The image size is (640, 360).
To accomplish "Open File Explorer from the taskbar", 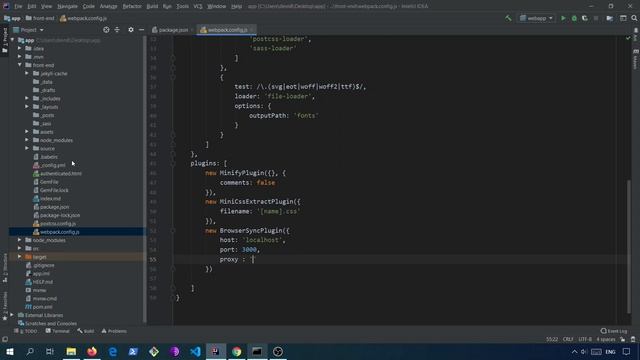I will 71,351.
